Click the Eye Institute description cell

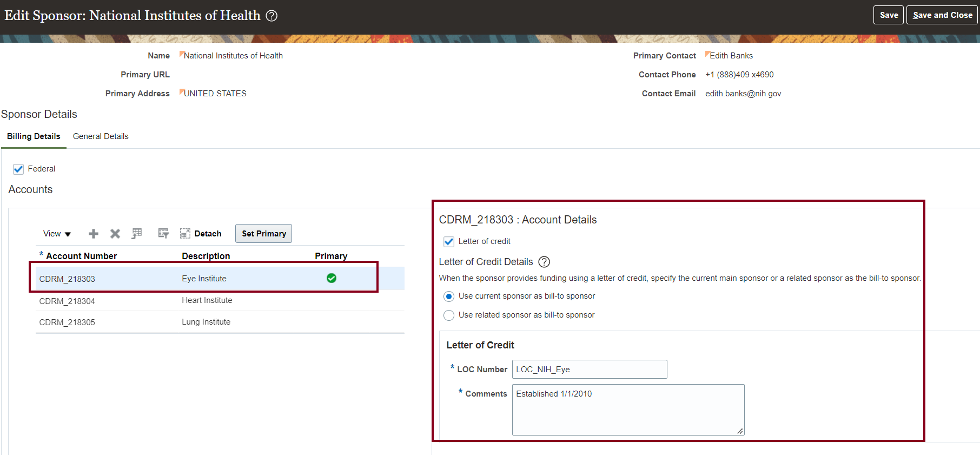(x=204, y=279)
